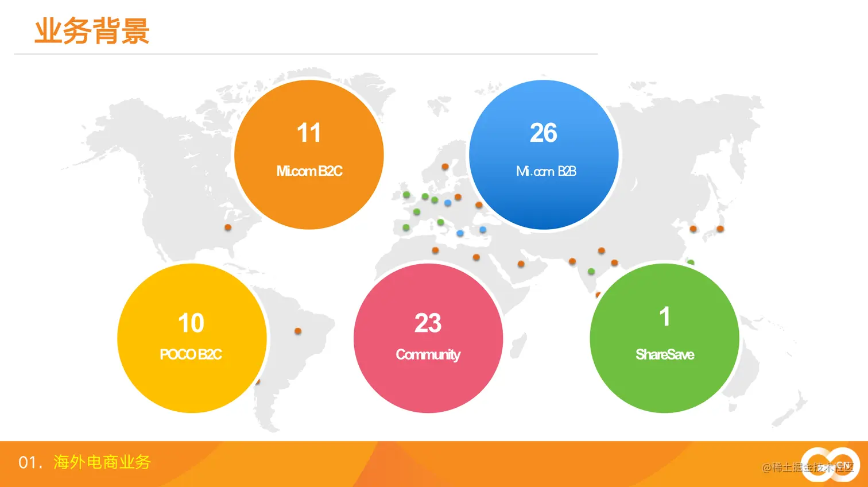Click the number 23 in pink circle
The width and height of the screenshot is (868, 487).
coord(428,323)
